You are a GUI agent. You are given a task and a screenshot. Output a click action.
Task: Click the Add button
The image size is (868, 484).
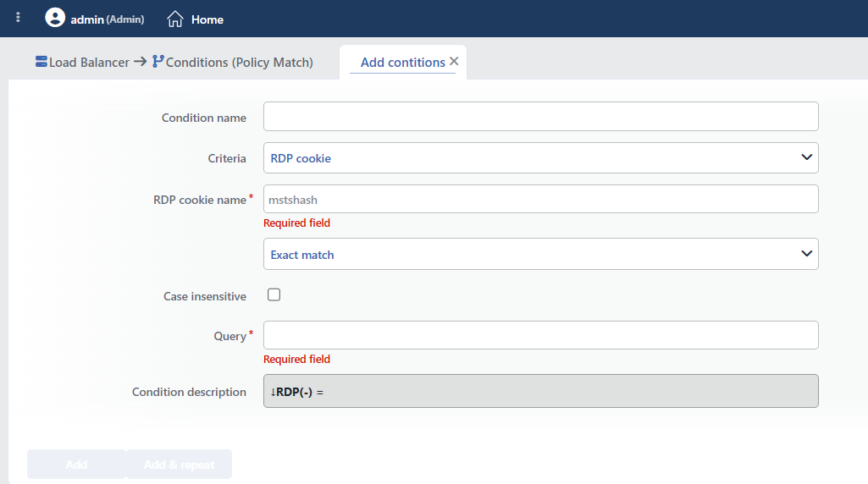(x=76, y=464)
